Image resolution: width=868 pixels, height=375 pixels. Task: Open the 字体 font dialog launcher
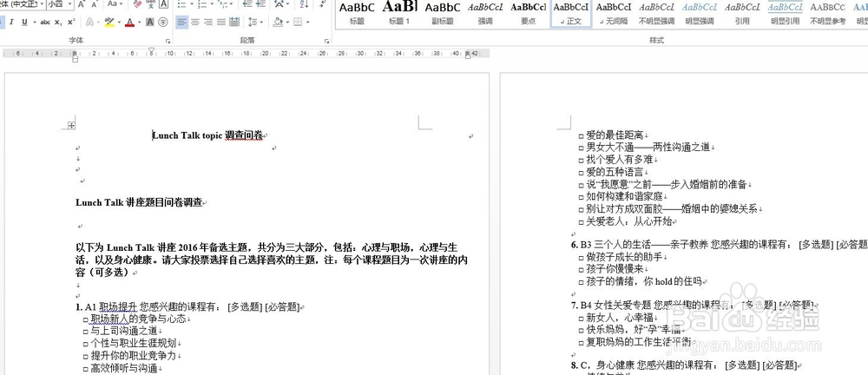(x=168, y=41)
